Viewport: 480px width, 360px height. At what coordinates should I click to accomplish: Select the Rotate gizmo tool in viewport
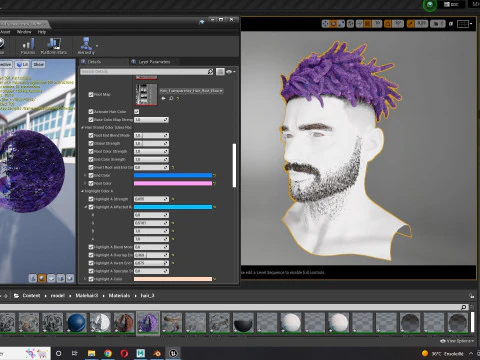[x=333, y=24]
